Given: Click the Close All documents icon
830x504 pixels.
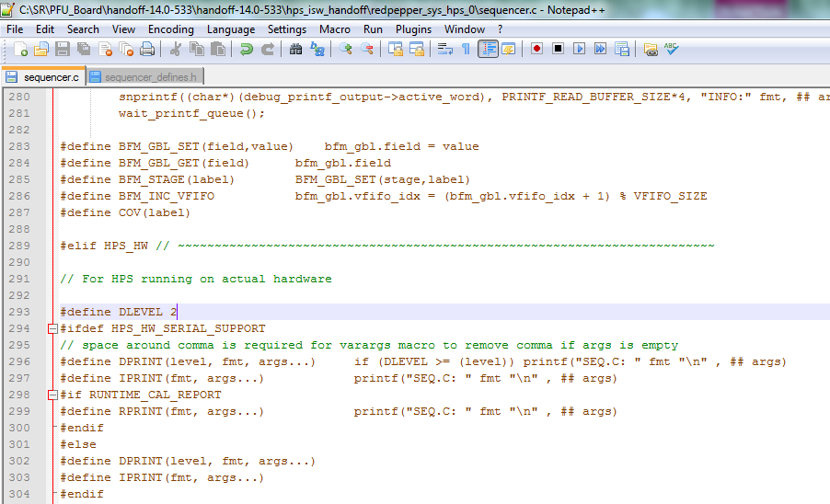Looking at the screenshot, I should (126, 49).
